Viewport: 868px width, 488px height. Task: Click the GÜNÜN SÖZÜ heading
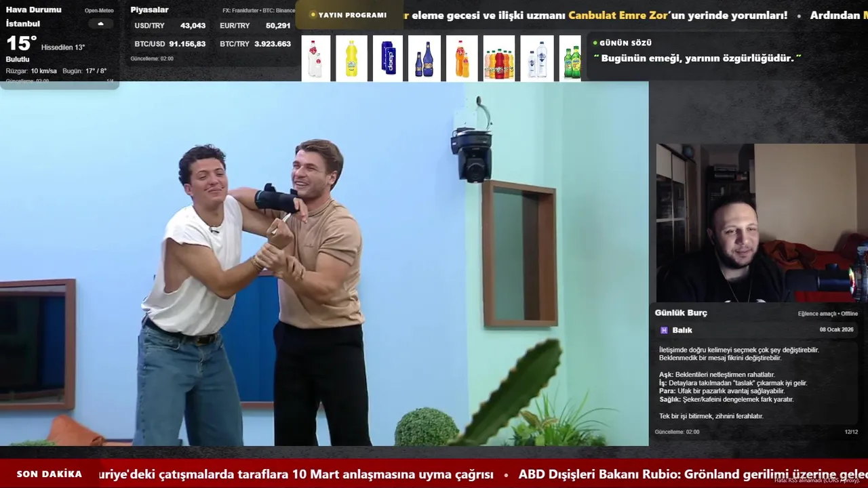625,43
